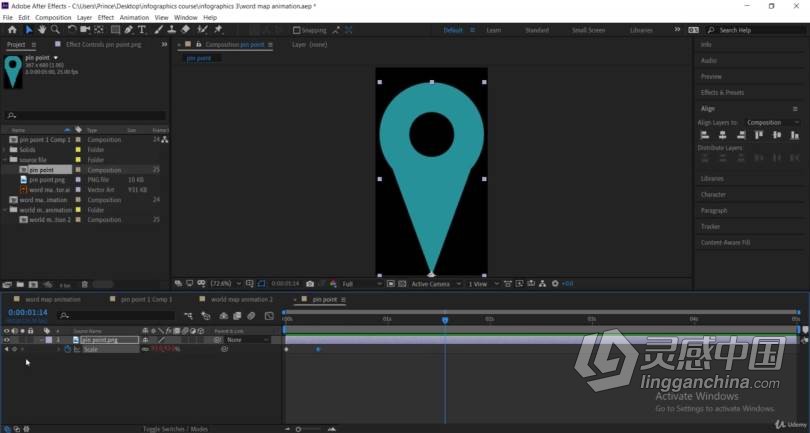The height and width of the screenshot is (433, 810).
Task: Select the Eraser tool
Action: (x=185, y=30)
